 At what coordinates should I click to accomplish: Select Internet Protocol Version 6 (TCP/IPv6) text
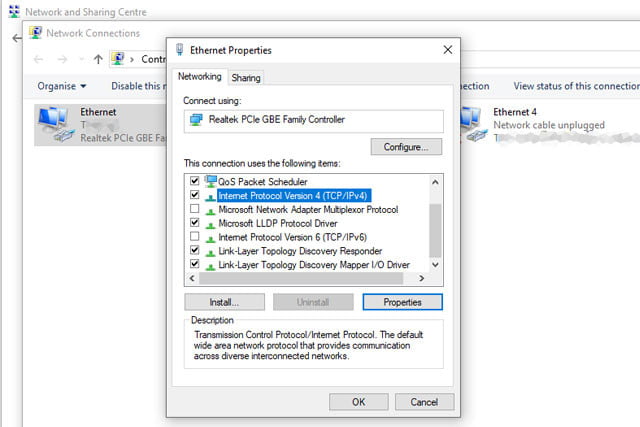click(x=293, y=237)
